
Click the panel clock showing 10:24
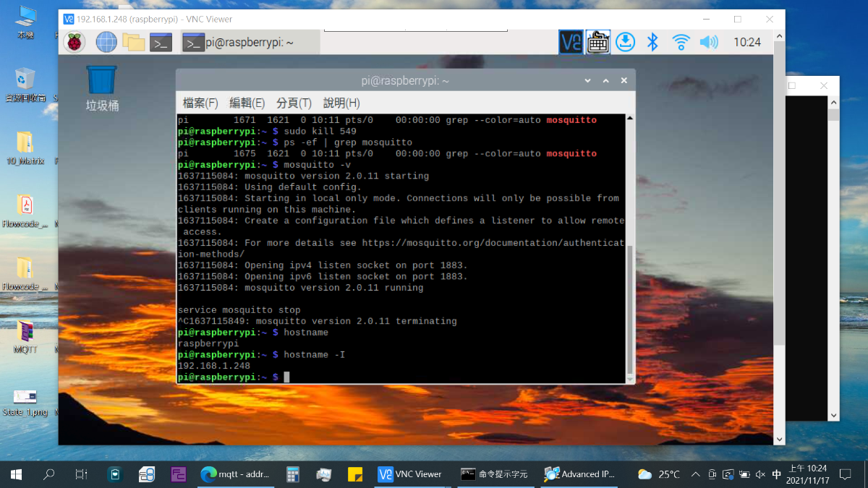[x=746, y=43]
